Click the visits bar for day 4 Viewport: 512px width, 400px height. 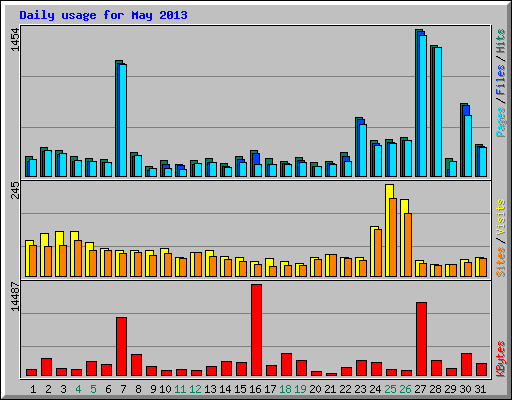tap(73, 254)
